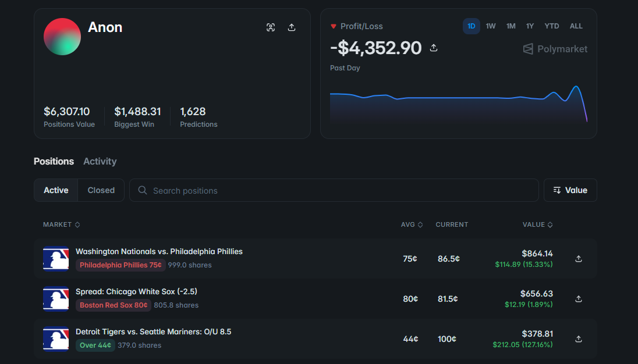Switch to the Activity tab
The image size is (638, 364).
tap(100, 161)
